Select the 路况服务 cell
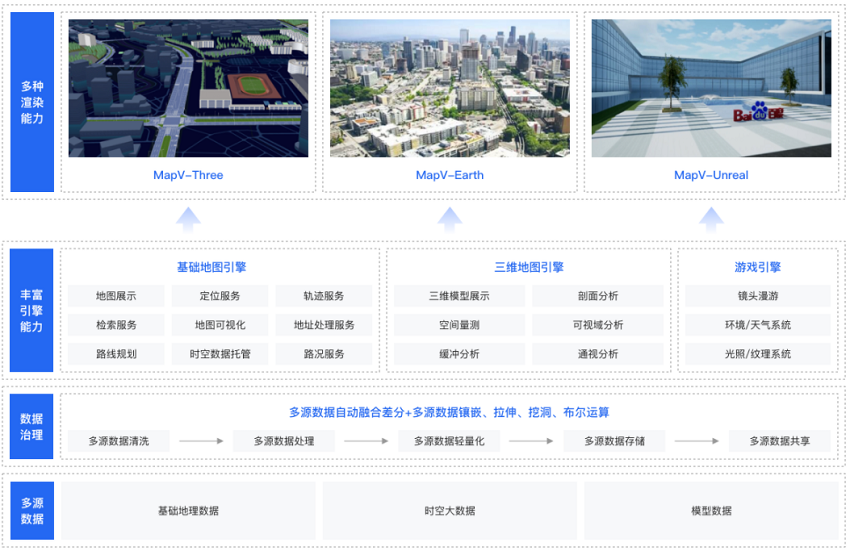Viewport: 850px width, 551px height. click(x=324, y=354)
